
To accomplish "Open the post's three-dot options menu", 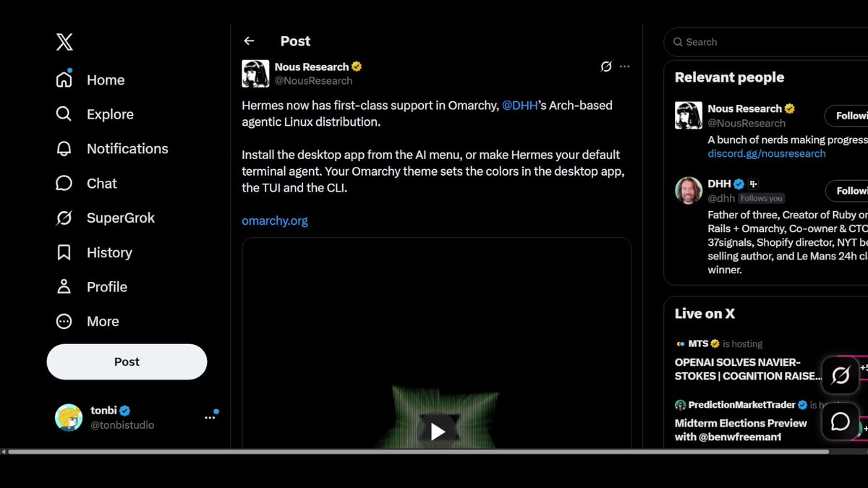I will [625, 67].
